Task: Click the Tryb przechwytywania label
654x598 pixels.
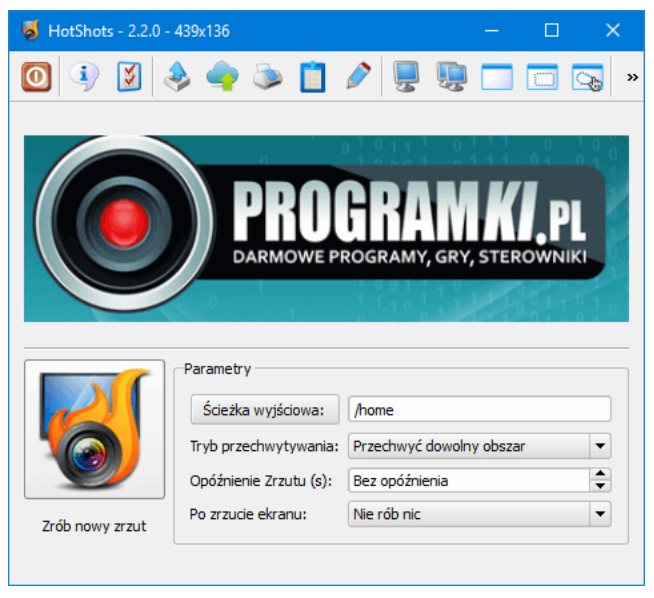Action: point(264,447)
